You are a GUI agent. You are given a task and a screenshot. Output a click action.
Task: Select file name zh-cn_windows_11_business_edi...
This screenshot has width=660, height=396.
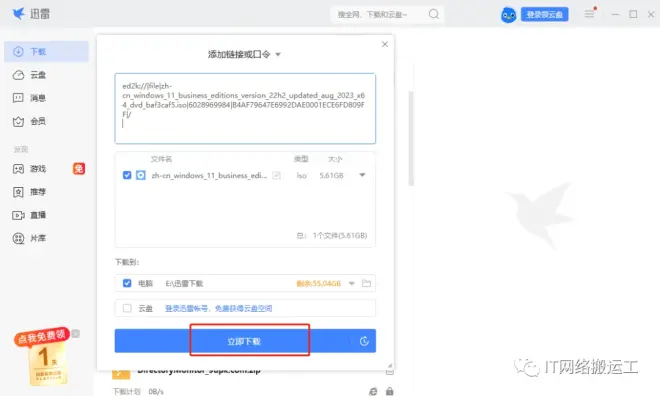click(x=209, y=175)
